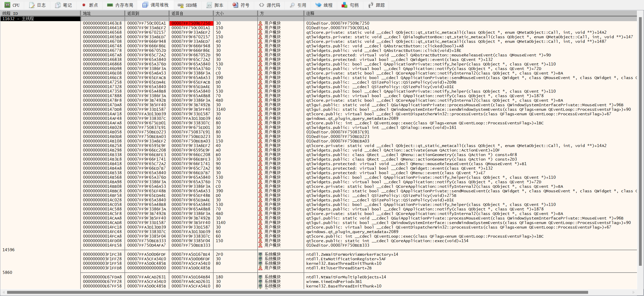Click the red highlighted address 00007FF7509E7250
Image resolution: width=644 pixels, height=296 pixels.
tap(191, 23)
